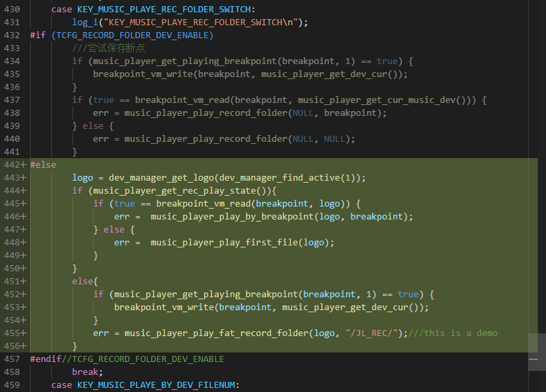The image size is (546, 392).
Task: Click the dev_manager_get_logo function on line 443
Action: [161, 178]
